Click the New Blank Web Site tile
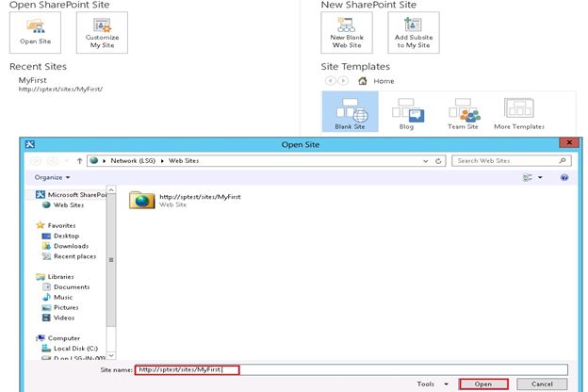 click(x=347, y=33)
